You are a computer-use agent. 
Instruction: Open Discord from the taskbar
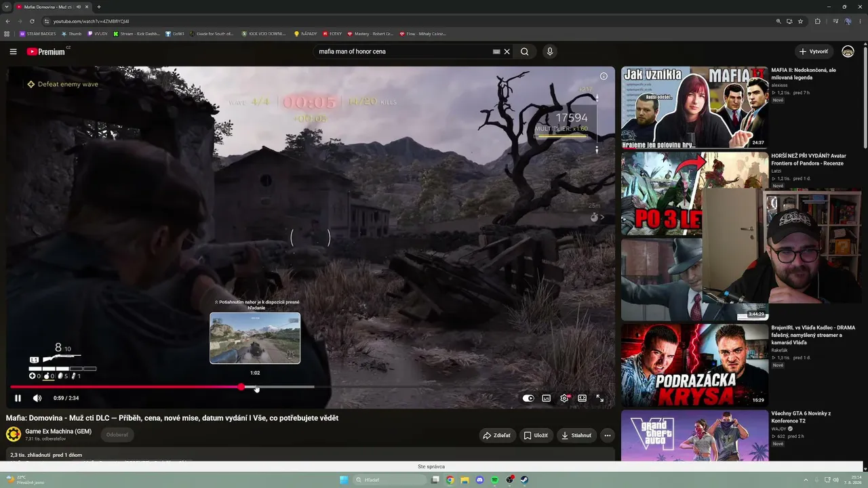480,480
